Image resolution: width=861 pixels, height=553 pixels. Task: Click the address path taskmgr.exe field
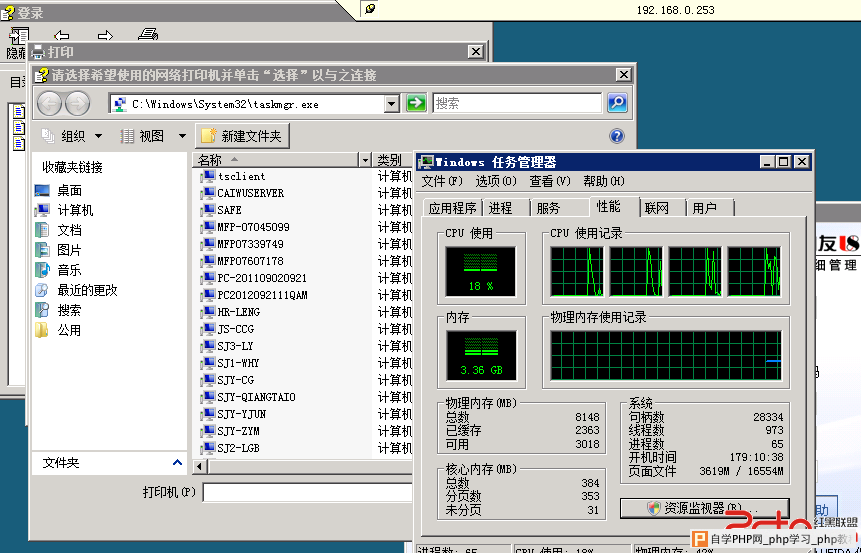247,103
